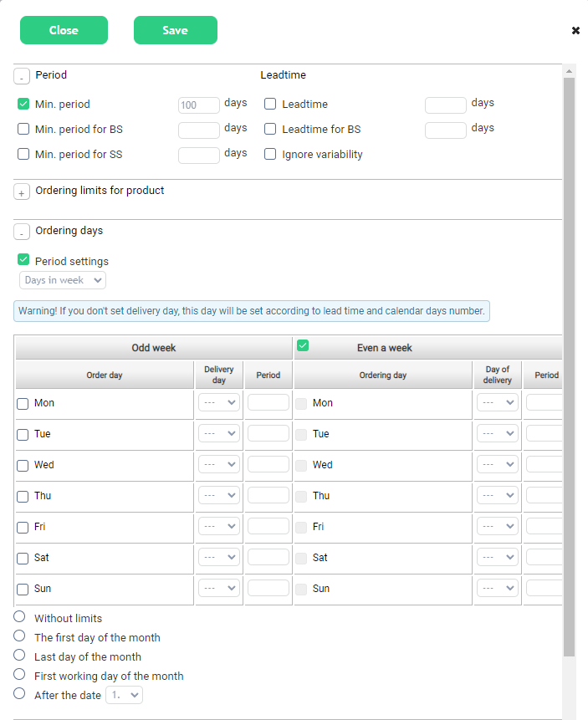Expand Ordering limits for product section
This screenshot has height=720, width=588.
click(x=22, y=192)
